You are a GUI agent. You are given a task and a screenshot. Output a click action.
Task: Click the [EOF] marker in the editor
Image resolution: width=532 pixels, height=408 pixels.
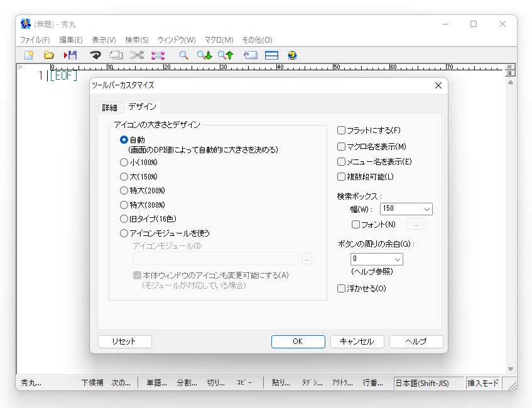click(63, 75)
